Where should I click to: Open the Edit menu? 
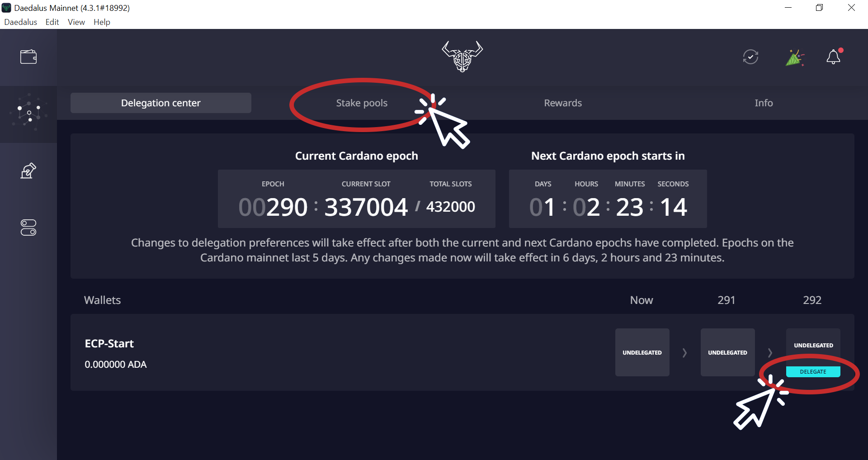(x=52, y=22)
